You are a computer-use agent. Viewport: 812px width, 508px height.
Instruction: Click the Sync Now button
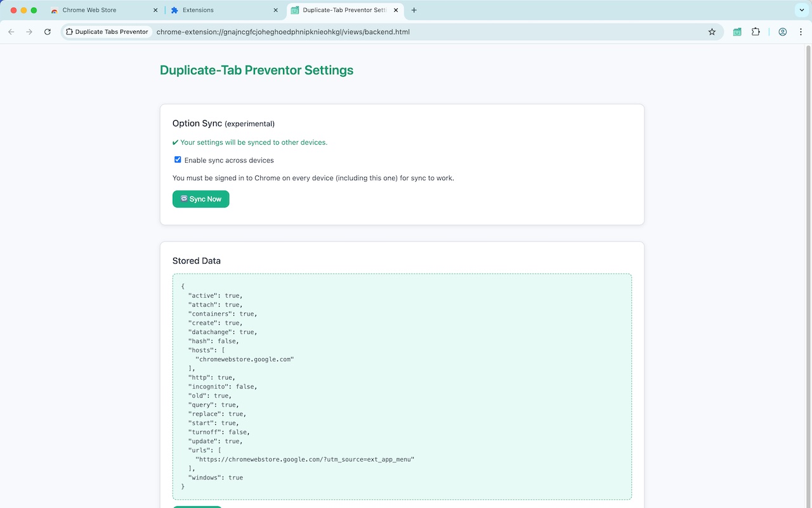(x=200, y=199)
